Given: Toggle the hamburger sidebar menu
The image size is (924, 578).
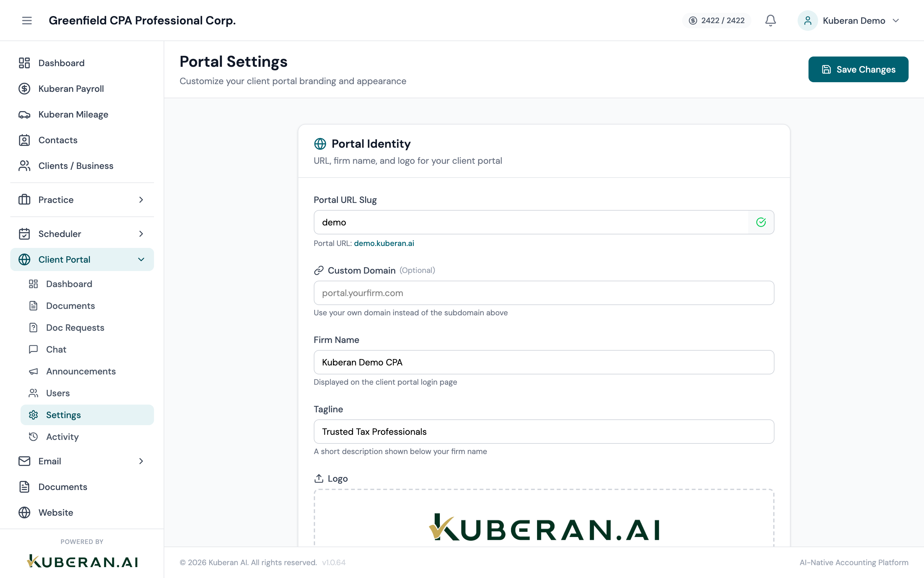Looking at the screenshot, I should [27, 20].
